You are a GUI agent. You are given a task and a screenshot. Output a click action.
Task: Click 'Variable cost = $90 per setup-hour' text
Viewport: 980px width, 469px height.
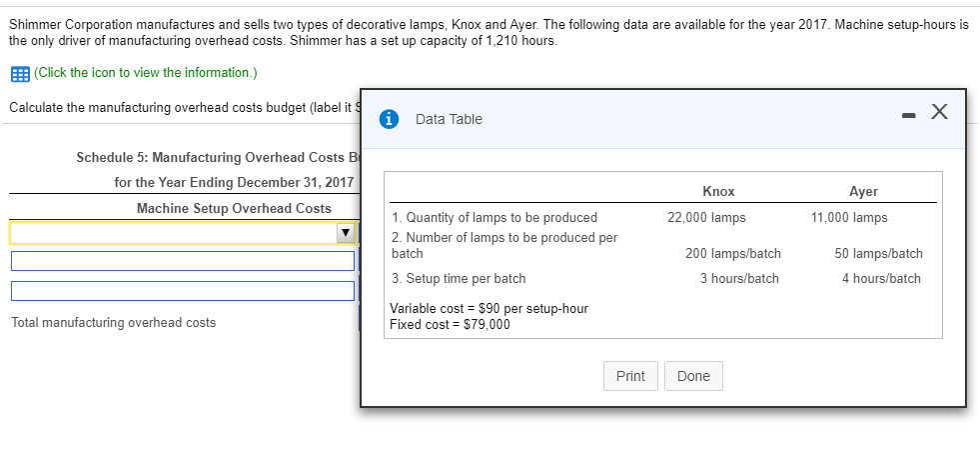[x=489, y=308]
